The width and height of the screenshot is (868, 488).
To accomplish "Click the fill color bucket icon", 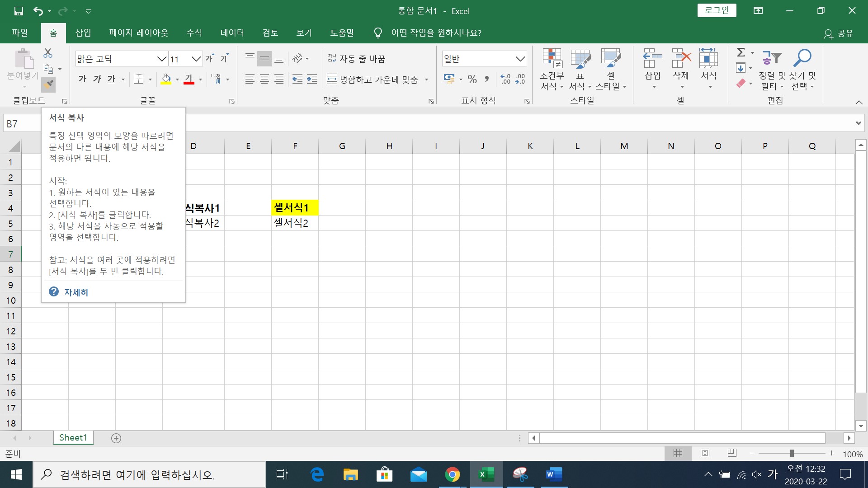I will pyautogui.click(x=166, y=79).
